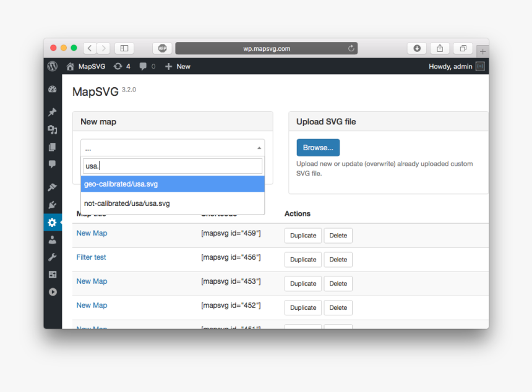
Task: Reload the page with refresh icon
Action: click(351, 48)
